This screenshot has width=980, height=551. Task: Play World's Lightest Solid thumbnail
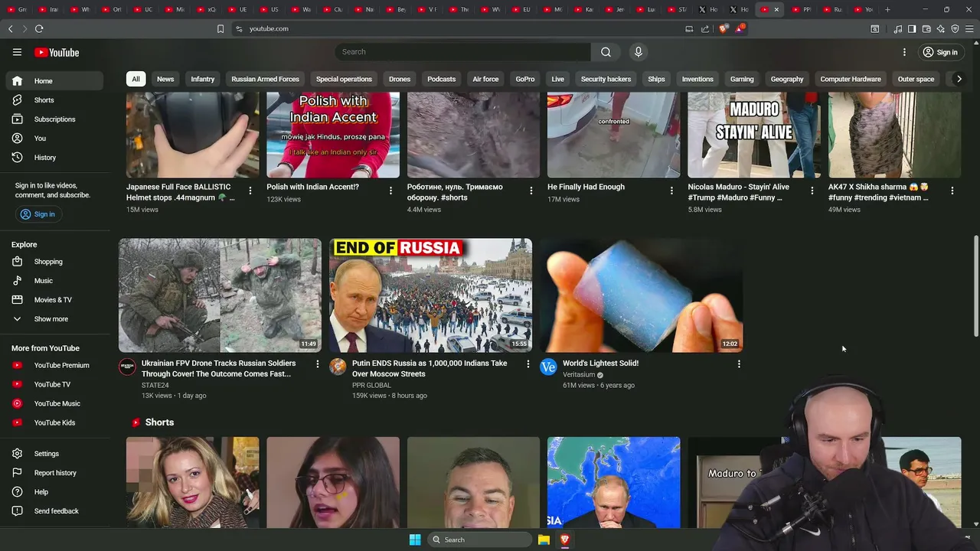coord(642,295)
